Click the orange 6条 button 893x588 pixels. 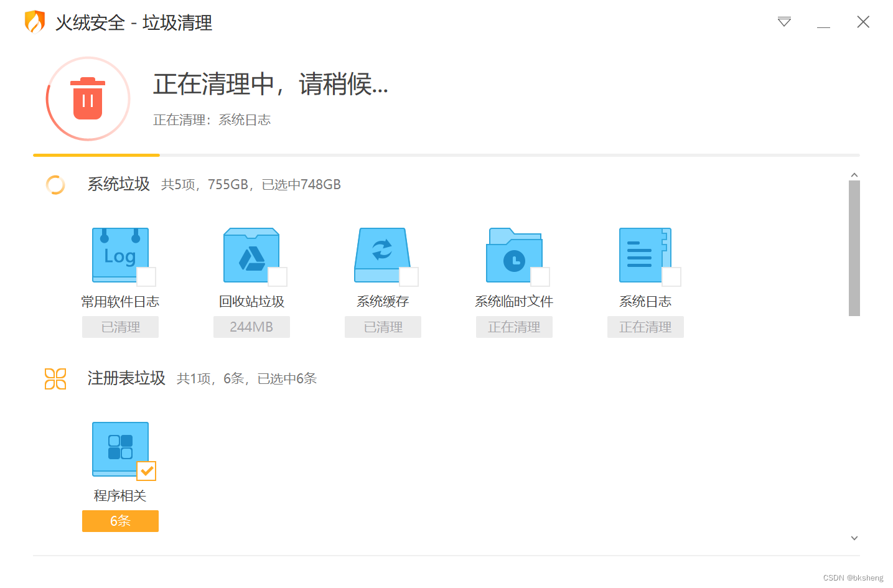pos(120,521)
